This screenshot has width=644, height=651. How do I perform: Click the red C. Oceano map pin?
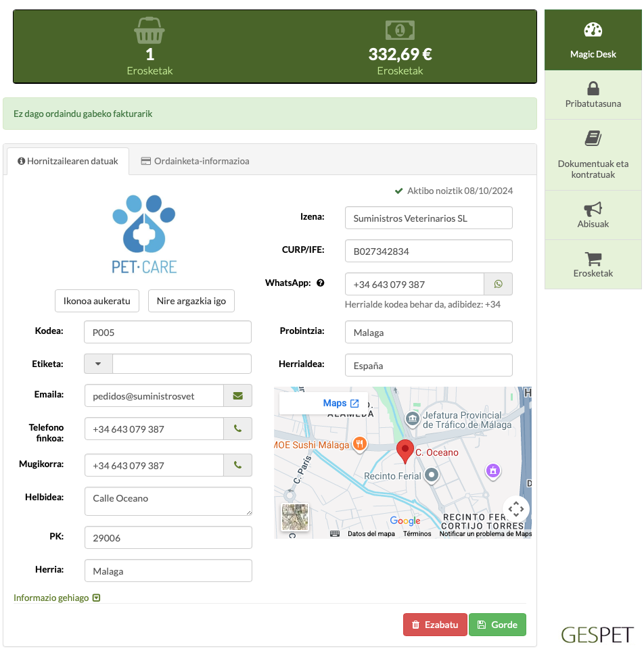405,452
